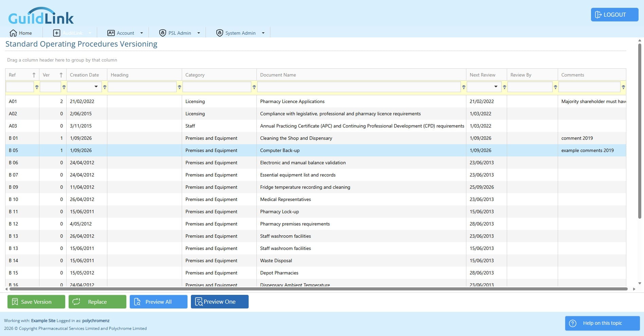Image resolution: width=644 pixels, height=336 pixels.
Task: Click the Ref column sort arrow
Action: point(34,75)
